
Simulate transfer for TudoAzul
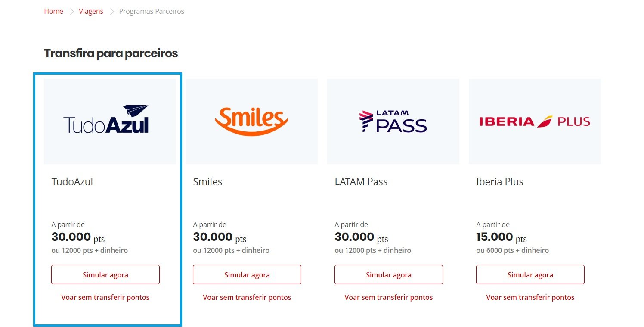105,275
